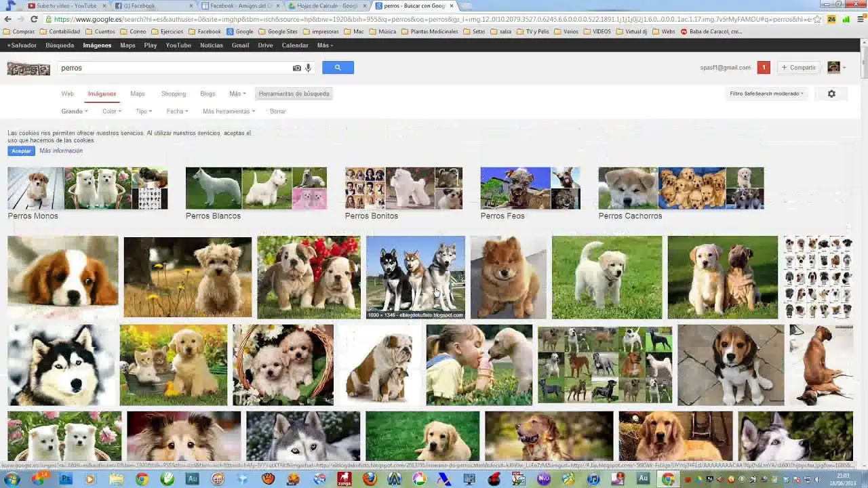Expand the Color filter dropdown
The height and width of the screenshot is (488, 868).
pos(112,111)
